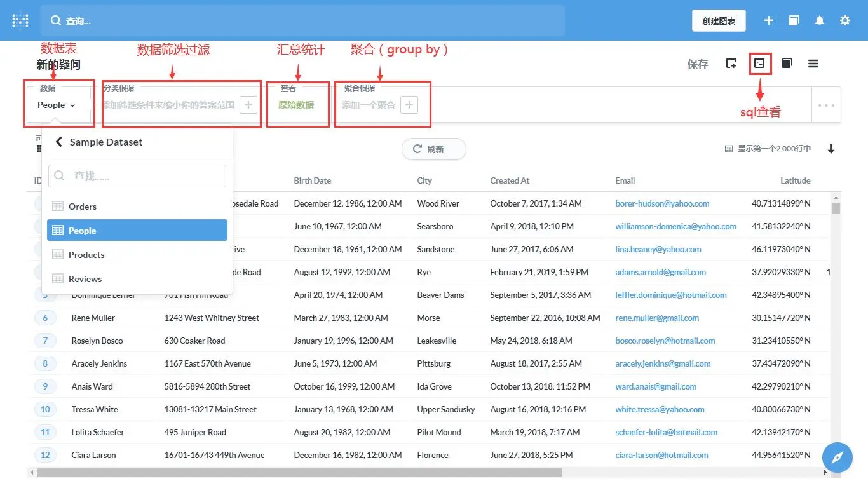The image size is (868, 488).
Task: Click created date May 24, 2018, 6:18 AM
Action: 531,341
